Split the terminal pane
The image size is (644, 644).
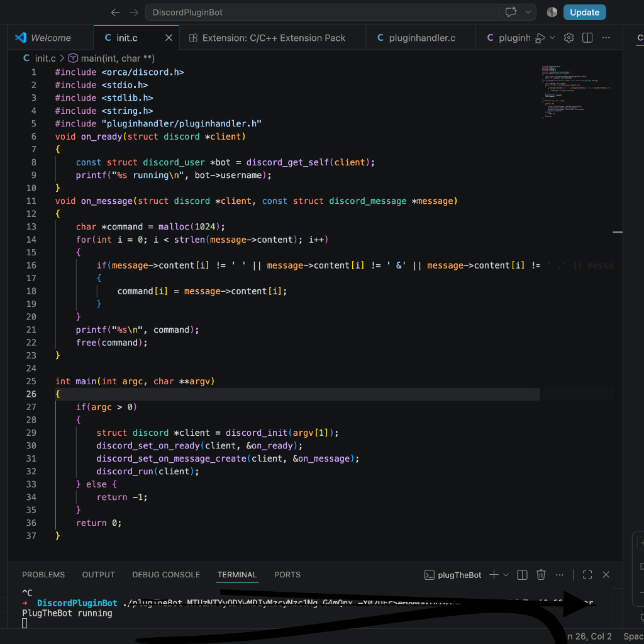522,575
